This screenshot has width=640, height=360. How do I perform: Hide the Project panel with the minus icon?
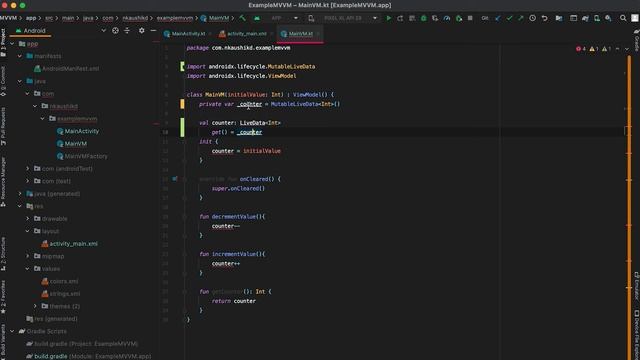click(153, 31)
